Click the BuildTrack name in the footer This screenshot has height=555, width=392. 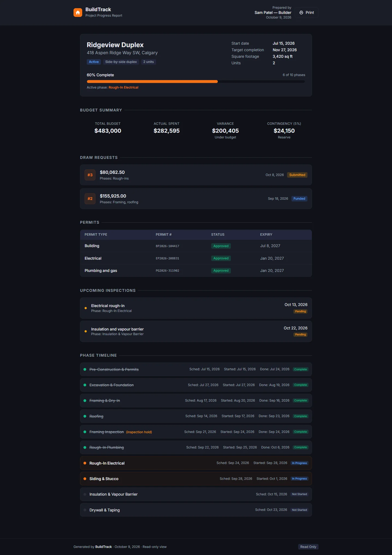(x=103, y=547)
